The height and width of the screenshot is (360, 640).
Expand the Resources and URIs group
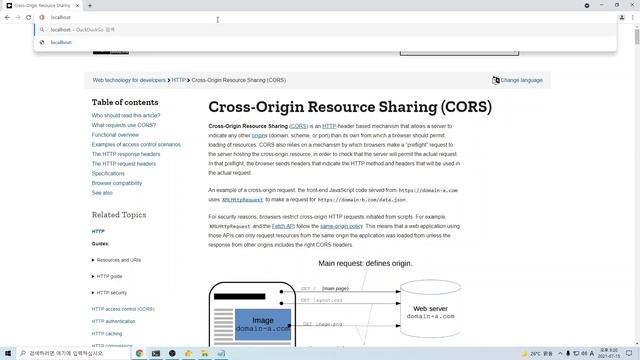[116, 260]
